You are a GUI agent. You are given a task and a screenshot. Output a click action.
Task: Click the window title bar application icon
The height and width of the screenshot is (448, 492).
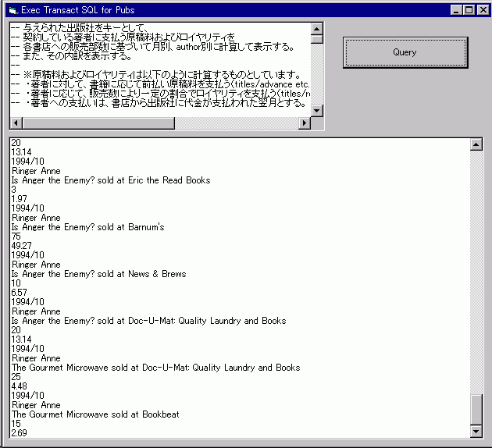pyautogui.click(x=12, y=10)
